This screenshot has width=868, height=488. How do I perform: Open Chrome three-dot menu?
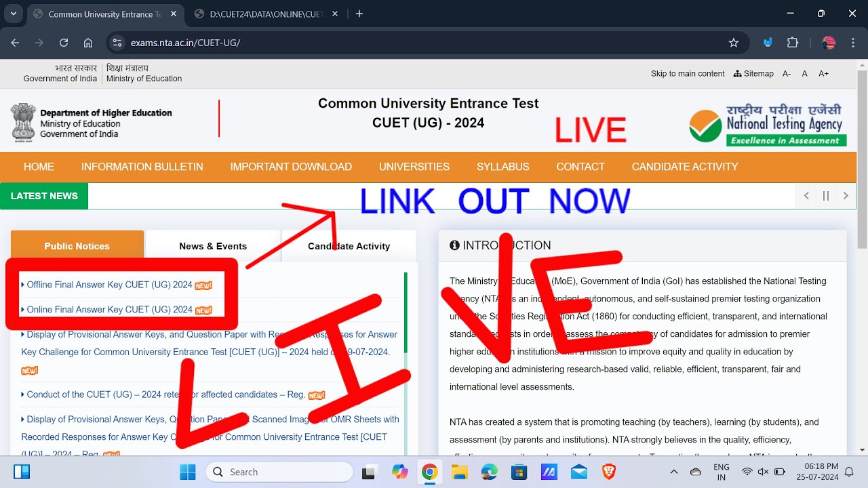coord(852,43)
